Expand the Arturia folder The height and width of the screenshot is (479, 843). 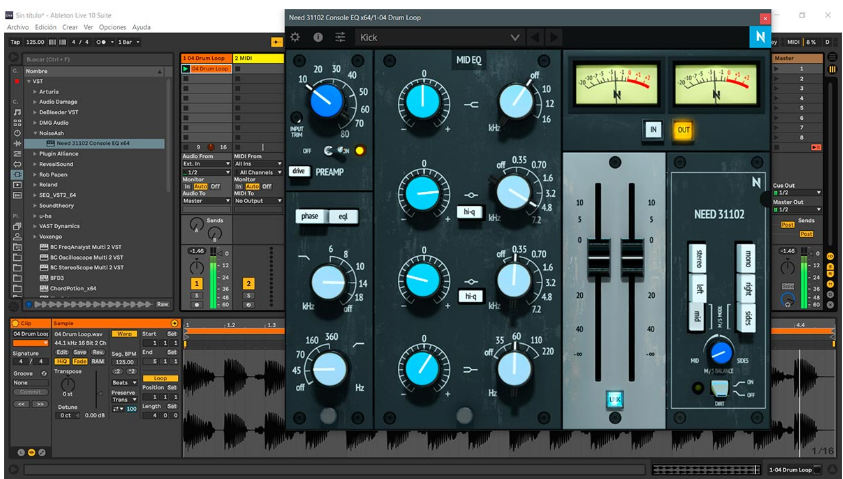[x=35, y=91]
